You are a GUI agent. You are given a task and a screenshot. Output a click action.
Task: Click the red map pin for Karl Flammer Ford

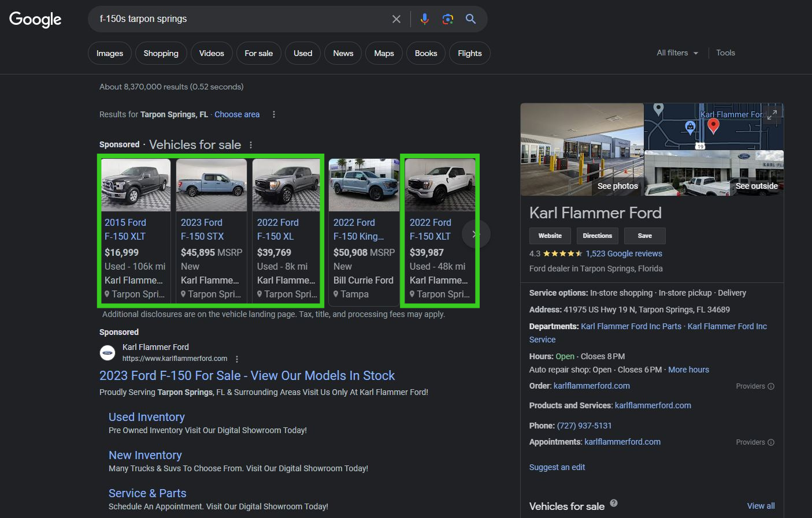pyautogui.click(x=714, y=126)
